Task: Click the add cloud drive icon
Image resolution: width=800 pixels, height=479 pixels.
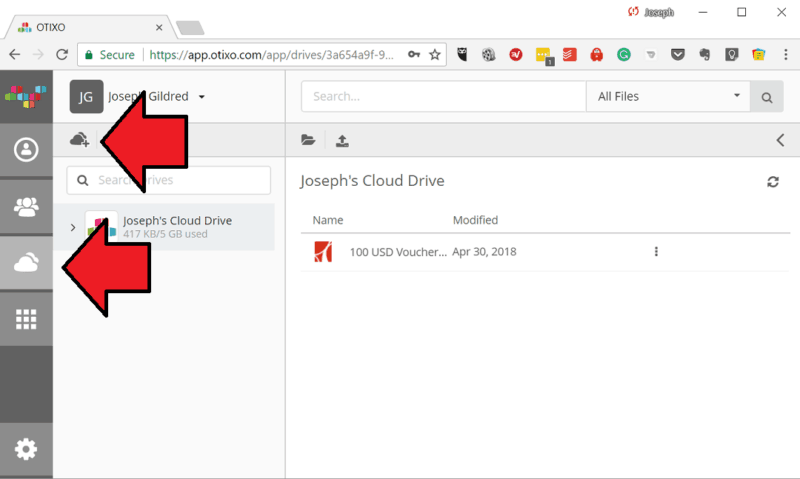Action: pyautogui.click(x=80, y=140)
